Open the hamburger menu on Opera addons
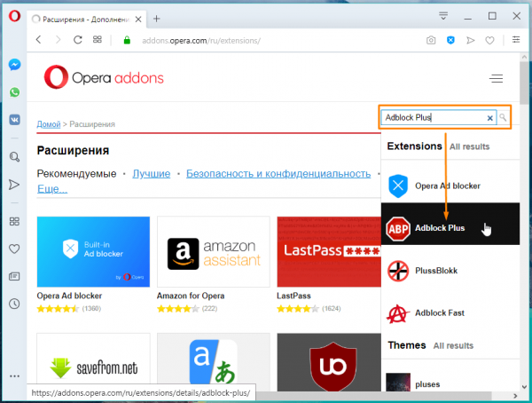 [x=496, y=78]
